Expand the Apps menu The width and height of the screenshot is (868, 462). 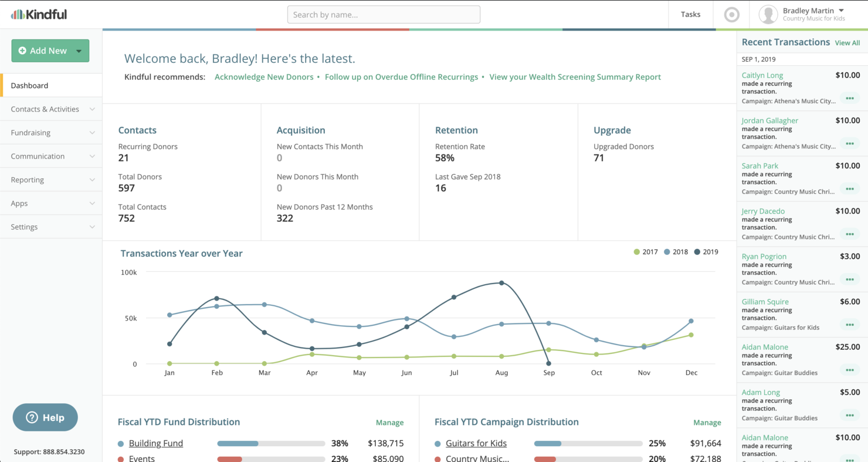pyautogui.click(x=51, y=203)
